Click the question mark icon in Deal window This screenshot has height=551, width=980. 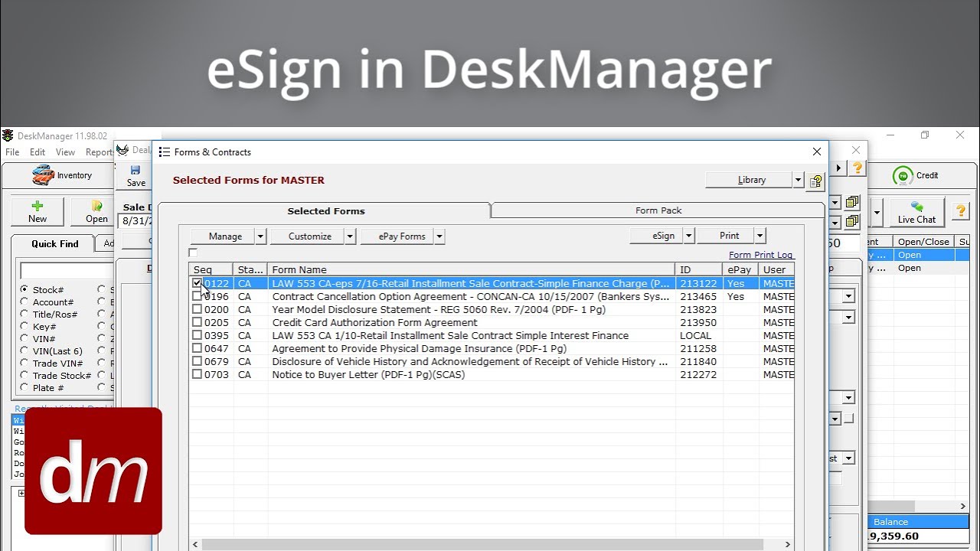pyautogui.click(x=857, y=168)
